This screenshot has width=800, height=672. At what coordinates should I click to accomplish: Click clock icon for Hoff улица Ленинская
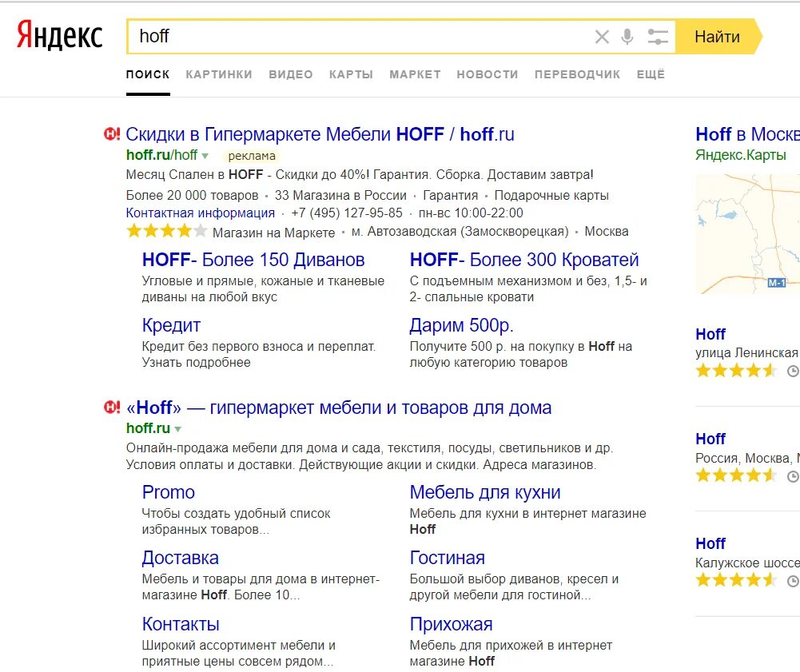(793, 371)
